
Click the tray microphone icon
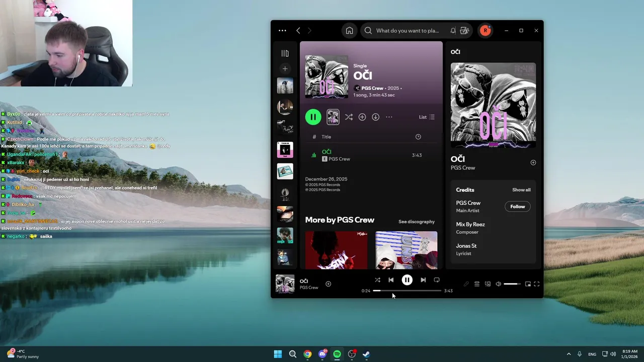(580, 354)
